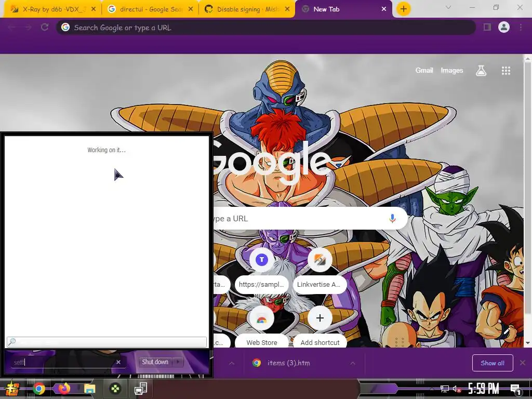Open the Search Labs flask icon
The width and height of the screenshot is (532, 399).
click(481, 71)
